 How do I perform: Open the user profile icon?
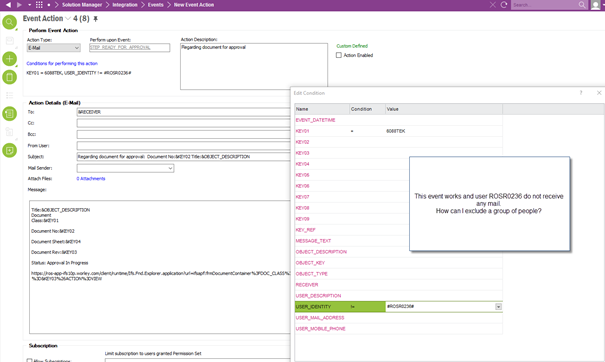(596, 5)
